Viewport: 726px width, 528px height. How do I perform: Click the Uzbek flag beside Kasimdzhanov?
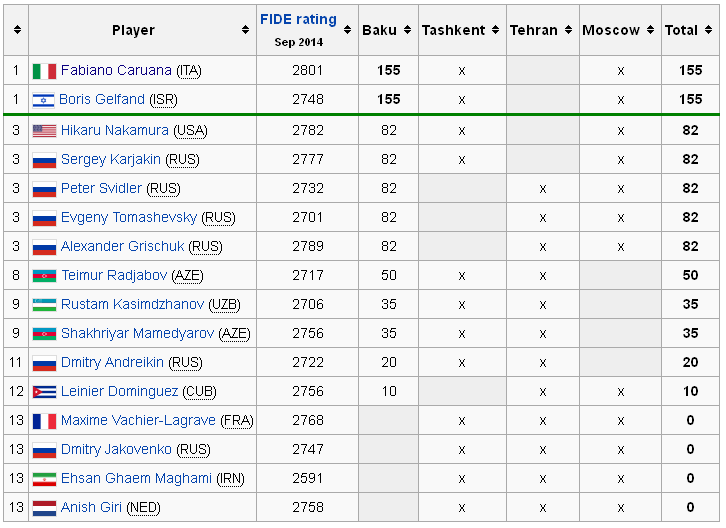pos(44,305)
